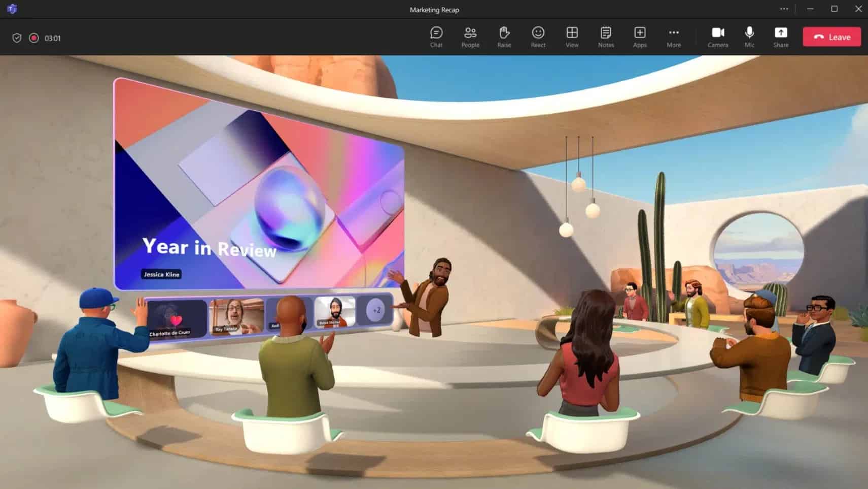Open the title bar ellipsis menu
The width and height of the screenshot is (868, 489).
783,9
